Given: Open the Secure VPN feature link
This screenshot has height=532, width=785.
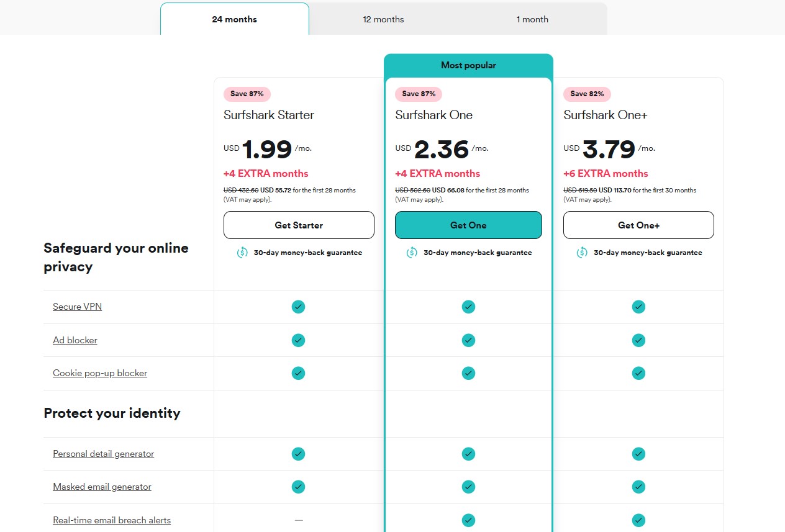Looking at the screenshot, I should [x=77, y=307].
